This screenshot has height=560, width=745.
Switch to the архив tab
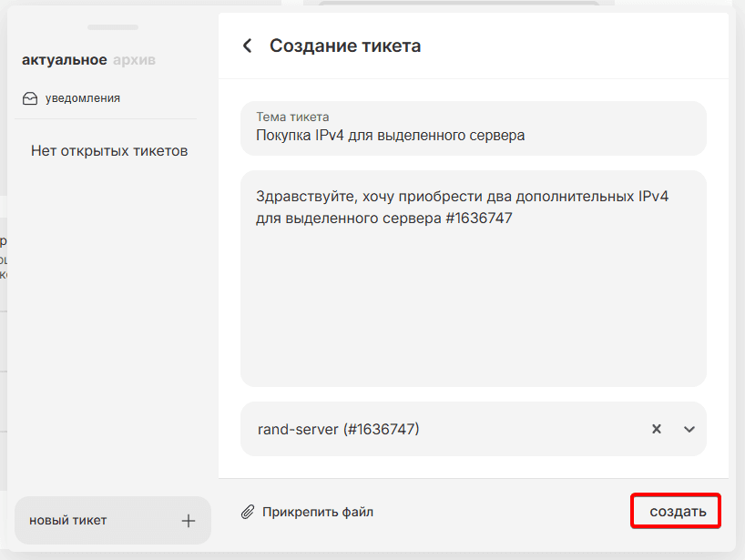135,60
